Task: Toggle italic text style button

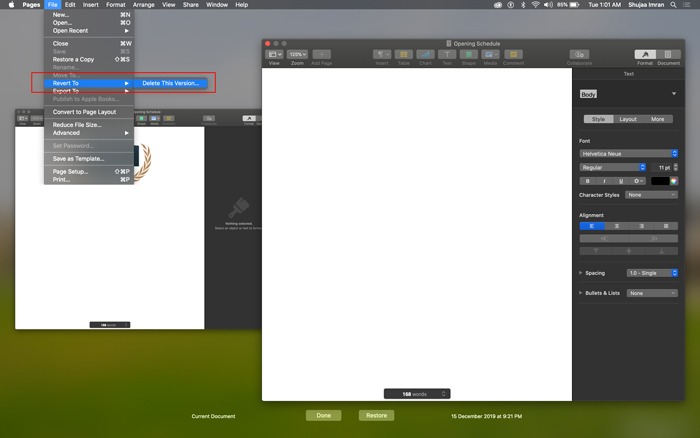Action: click(602, 181)
